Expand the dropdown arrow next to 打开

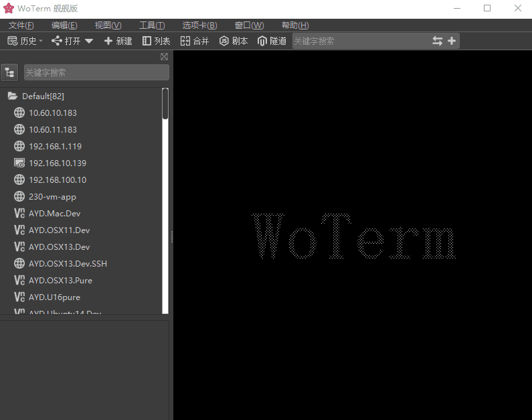click(x=89, y=41)
